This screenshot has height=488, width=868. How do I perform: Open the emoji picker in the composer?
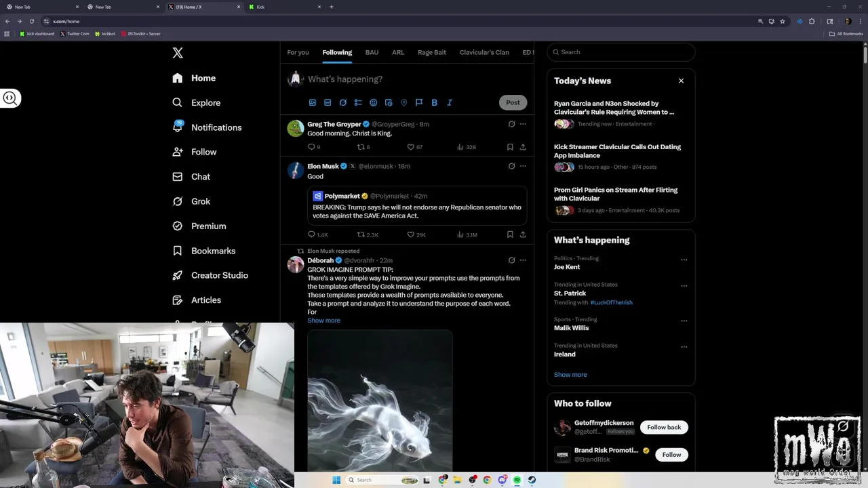374,102
